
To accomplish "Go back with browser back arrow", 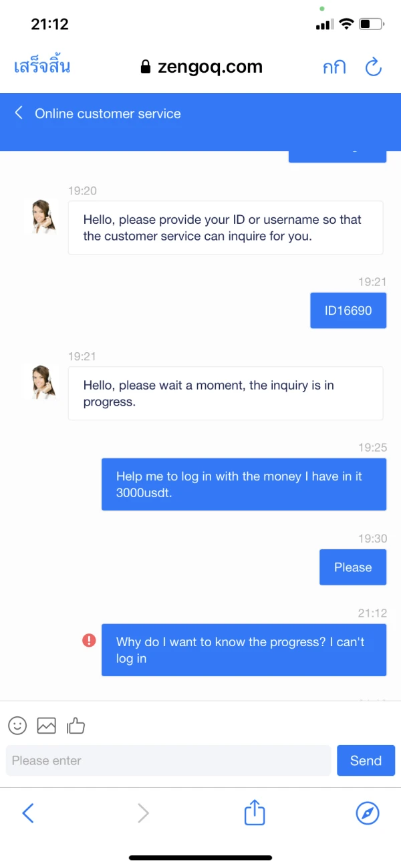I will (x=28, y=813).
